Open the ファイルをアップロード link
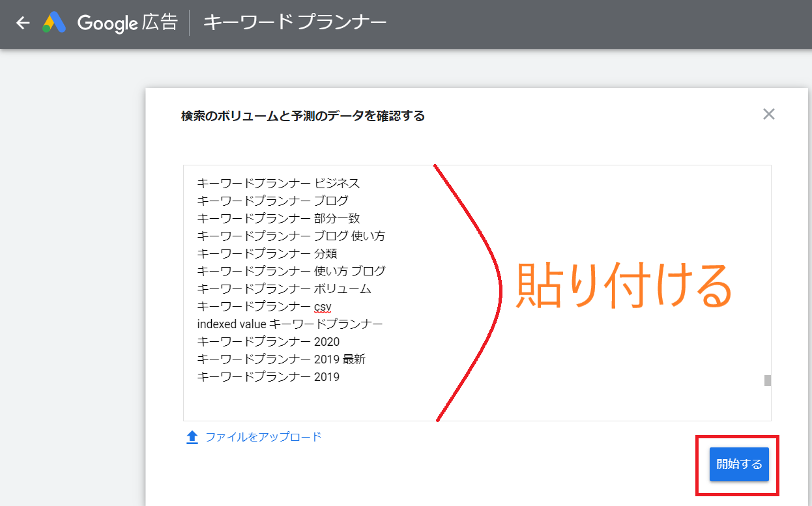The height and width of the screenshot is (506, 812). 263,437
